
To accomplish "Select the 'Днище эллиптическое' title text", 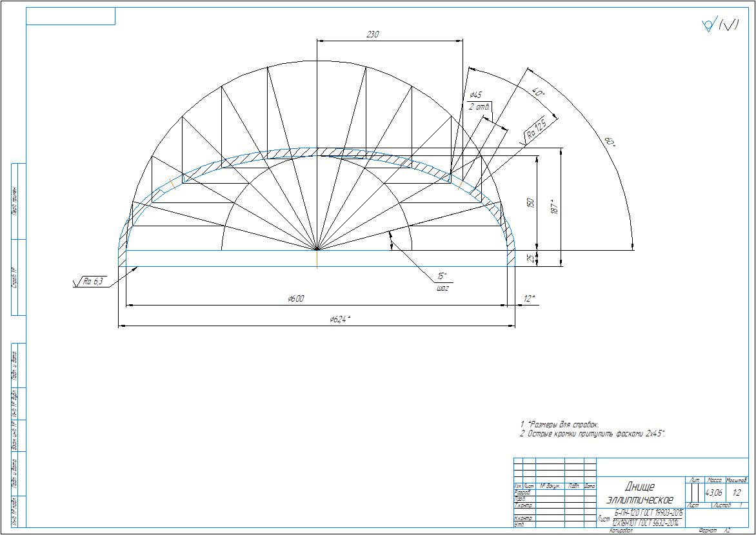I will pyautogui.click(x=640, y=493).
